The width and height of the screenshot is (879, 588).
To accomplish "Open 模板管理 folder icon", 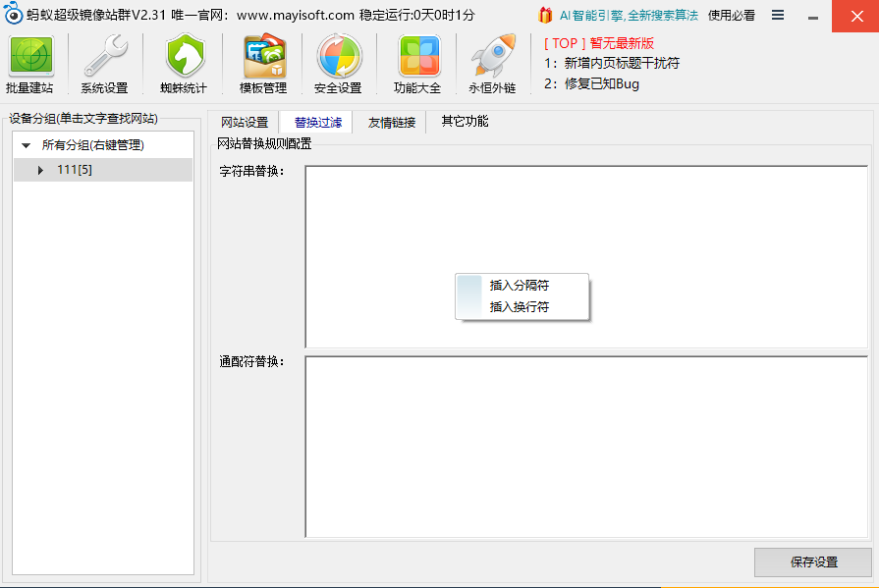I will point(264,56).
